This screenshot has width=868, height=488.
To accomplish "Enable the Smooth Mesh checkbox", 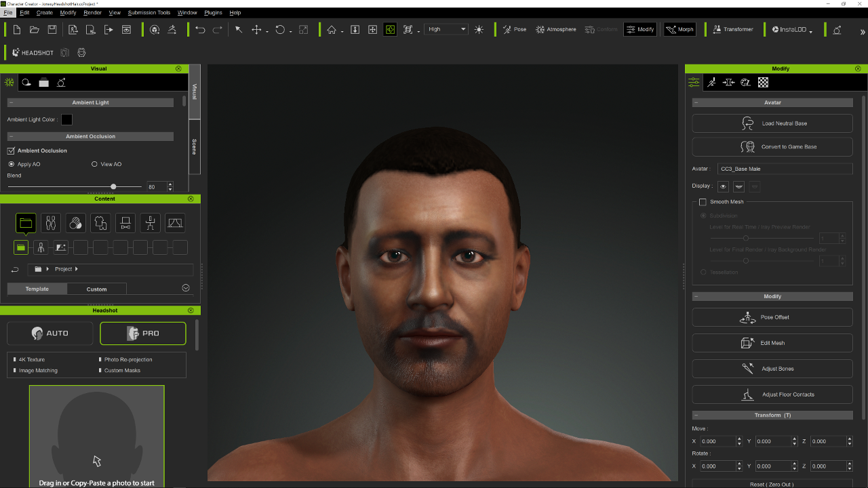I will tap(703, 202).
